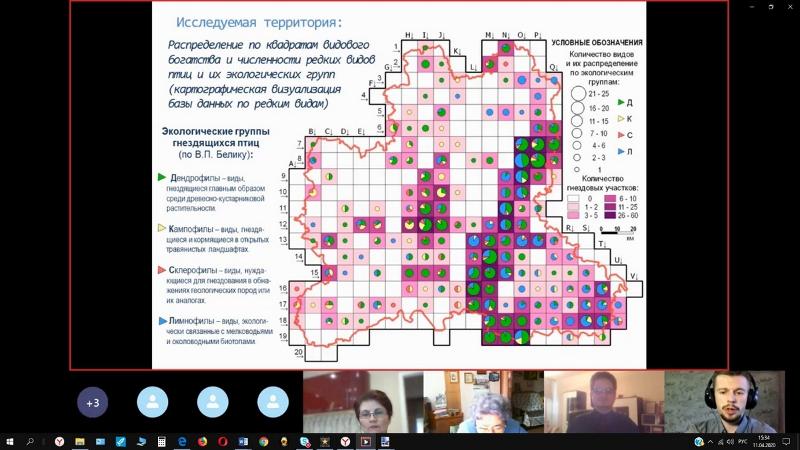Select the man with headphones video thumbnail

click(724, 402)
